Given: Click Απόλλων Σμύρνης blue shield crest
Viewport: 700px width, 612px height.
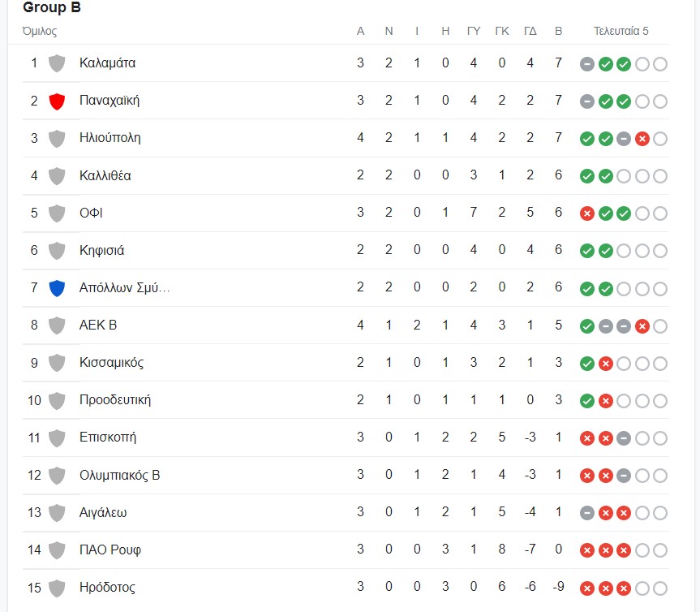Looking at the screenshot, I should (x=56, y=288).
